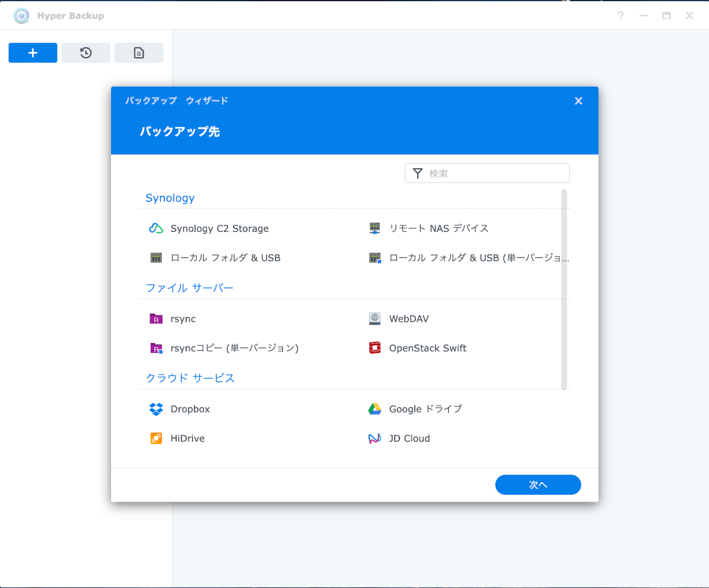Click the destination list vertical scrollbar
Image resolution: width=709 pixels, height=588 pixels.
[x=564, y=289]
